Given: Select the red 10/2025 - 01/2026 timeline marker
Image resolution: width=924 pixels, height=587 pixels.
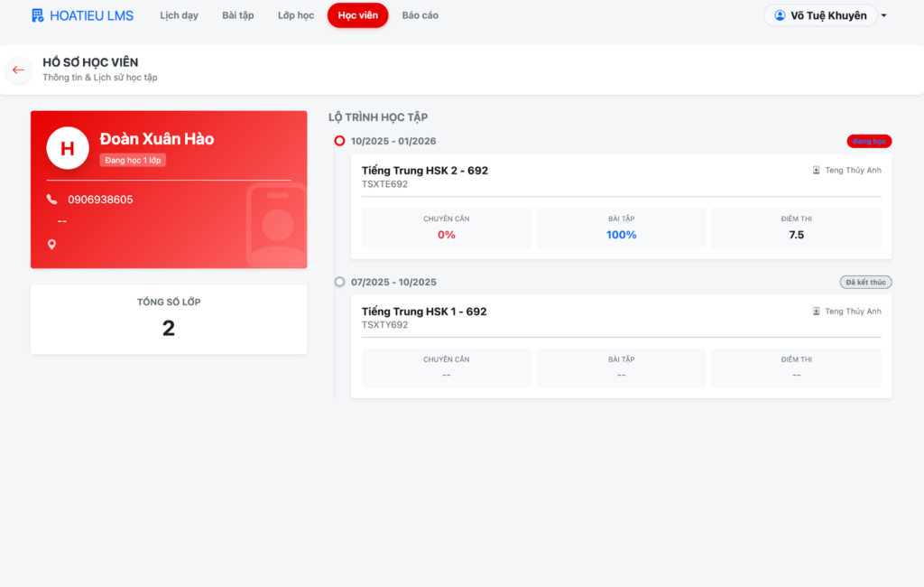Looking at the screenshot, I should 339,141.
